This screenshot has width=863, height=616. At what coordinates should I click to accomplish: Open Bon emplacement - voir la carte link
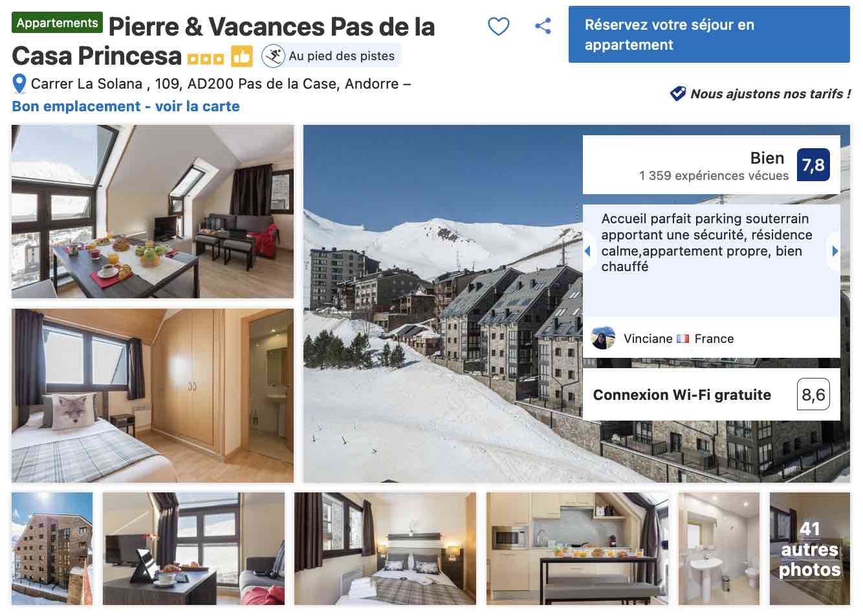(126, 106)
